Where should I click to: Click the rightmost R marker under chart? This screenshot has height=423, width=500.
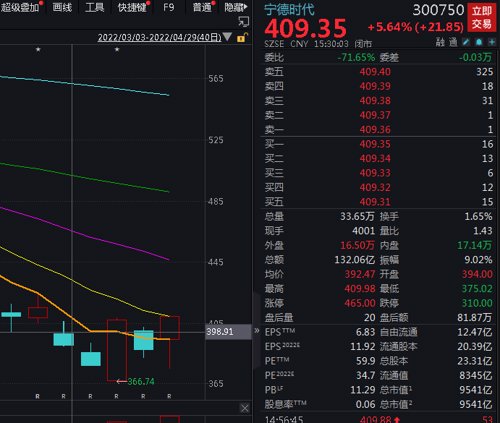pyautogui.click(x=170, y=396)
